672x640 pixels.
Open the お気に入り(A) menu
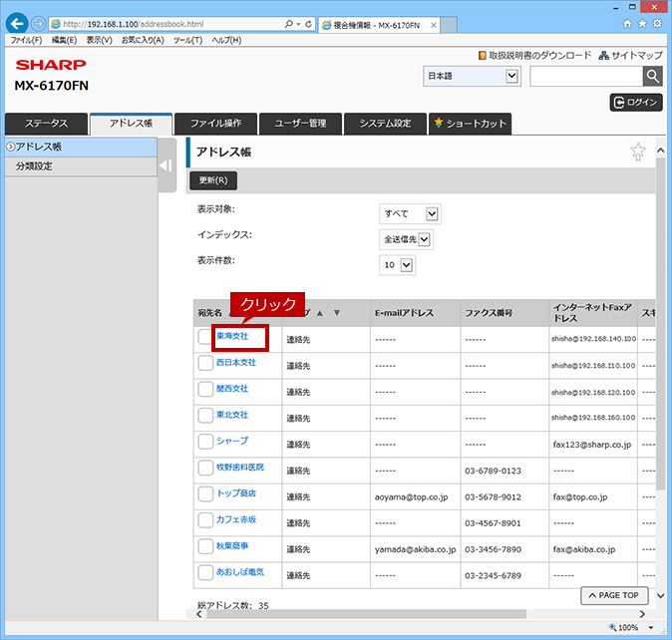click(143, 40)
